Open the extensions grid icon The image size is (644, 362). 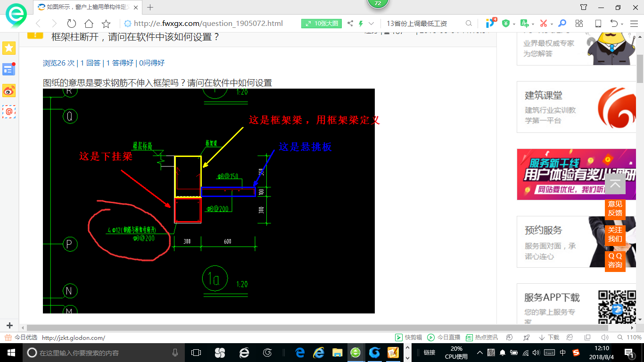[579, 23]
